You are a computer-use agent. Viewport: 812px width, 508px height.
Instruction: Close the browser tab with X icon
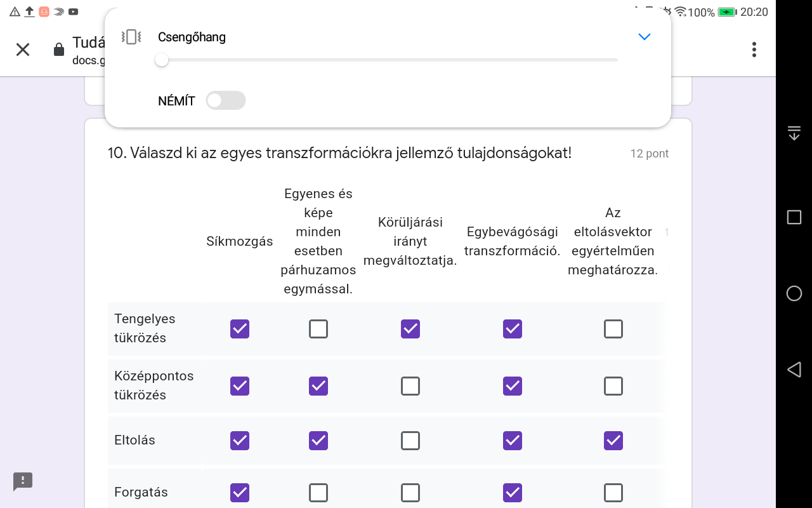point(23,50)
